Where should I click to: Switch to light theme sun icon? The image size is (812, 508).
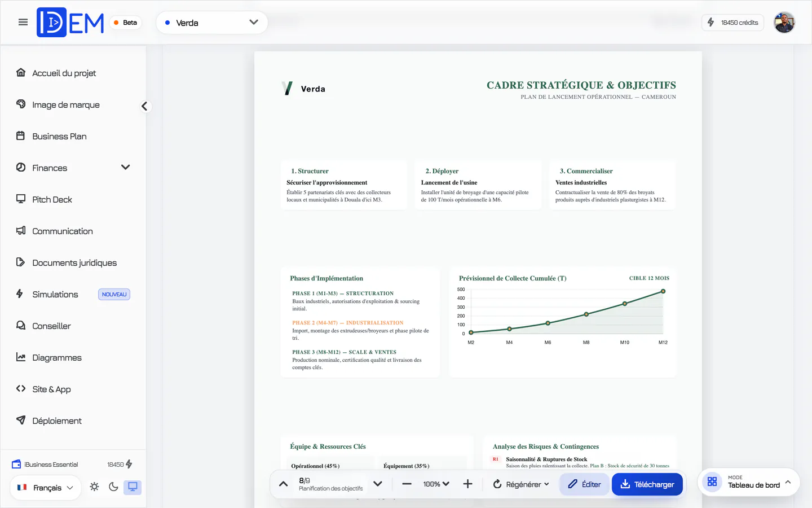click(94, 487)
